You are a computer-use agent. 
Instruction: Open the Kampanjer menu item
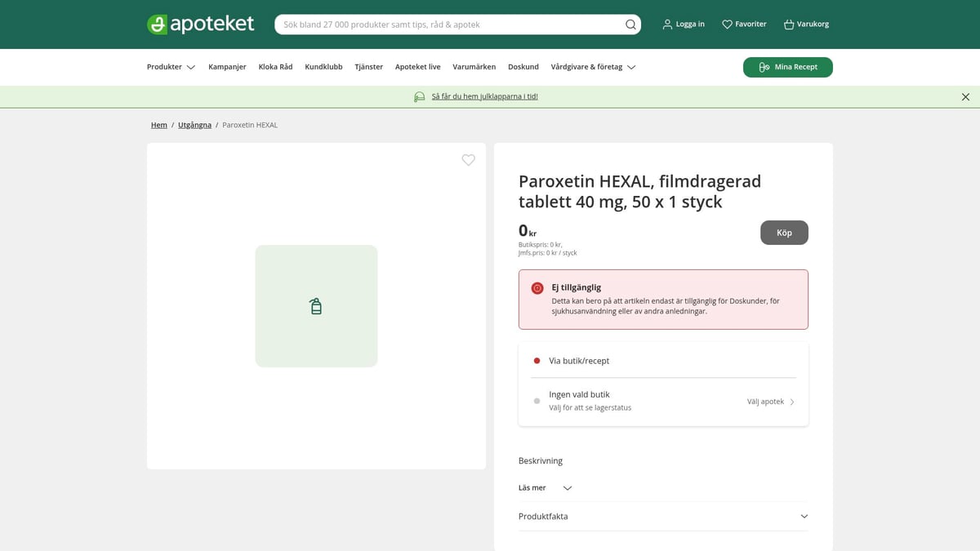click(227, 67)
